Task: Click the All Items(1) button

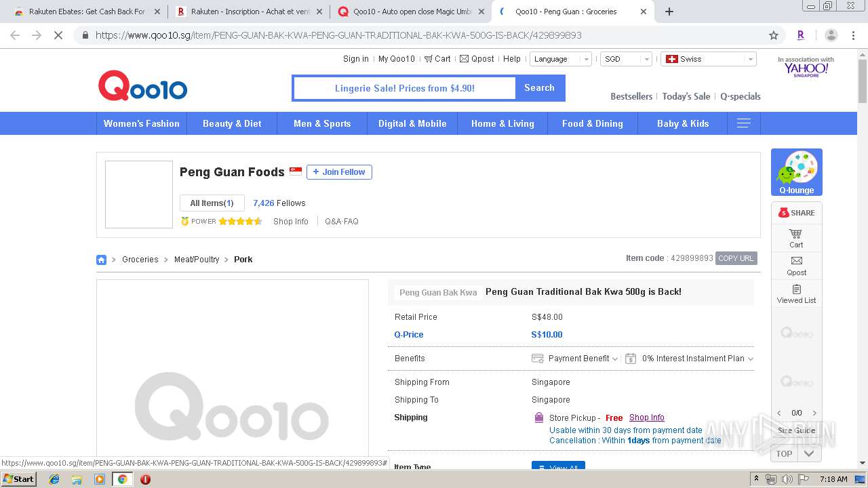Action: (x=212, y=203)
